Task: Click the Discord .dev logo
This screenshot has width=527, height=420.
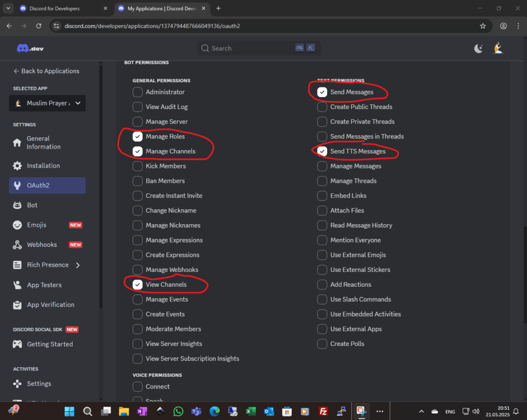Action: click(x=30, y=48)
